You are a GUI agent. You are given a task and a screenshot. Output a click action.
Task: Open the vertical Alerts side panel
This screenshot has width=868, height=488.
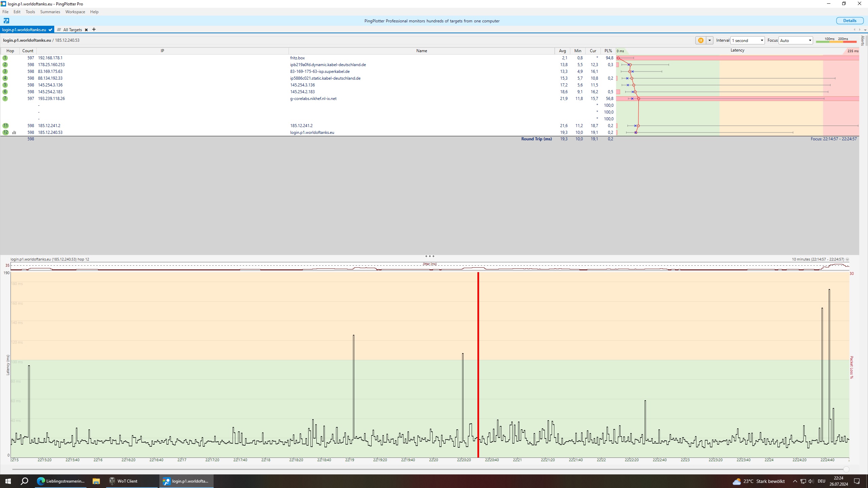[863, 41]
